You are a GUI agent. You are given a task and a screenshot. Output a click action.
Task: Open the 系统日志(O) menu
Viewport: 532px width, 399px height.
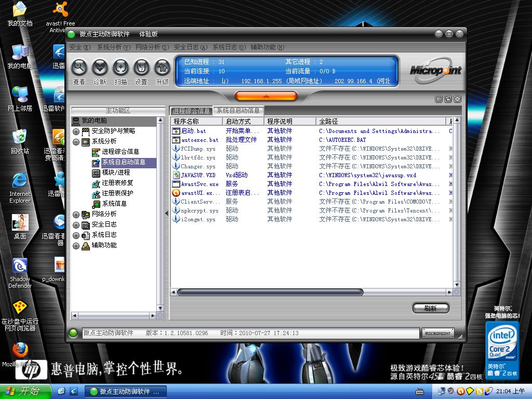pyautogui.click(x=229, y=47)
